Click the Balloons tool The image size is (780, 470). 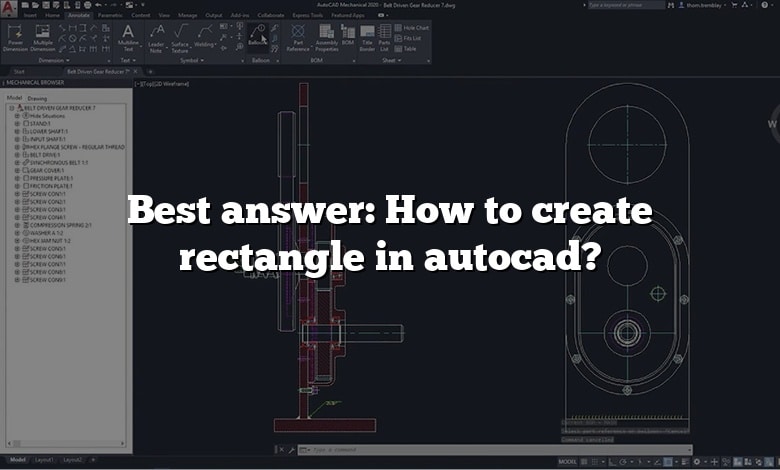point(258,36)
